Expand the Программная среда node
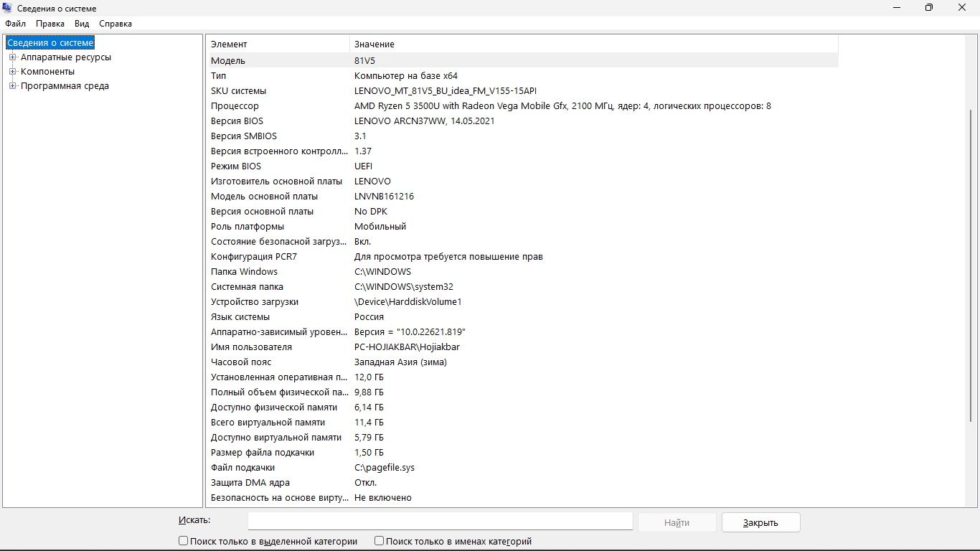This screenshot has height=551, width=980. click(x=12, y=86)
